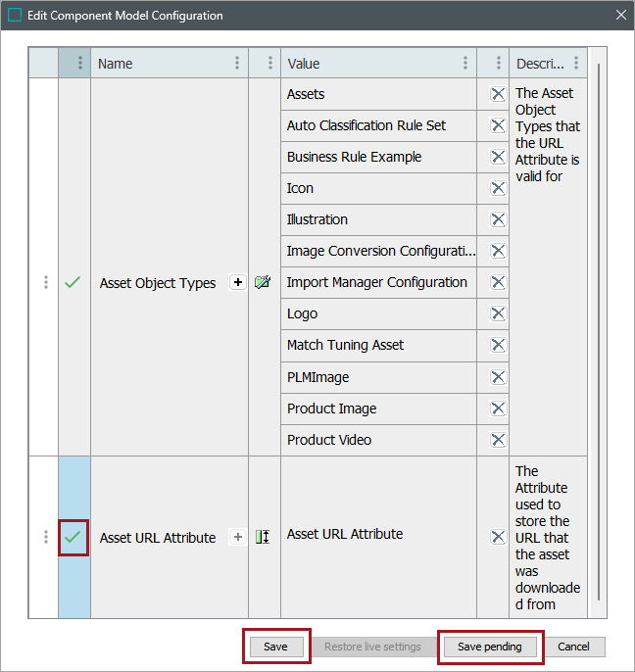Open the Name column menu

coord(237,63)
